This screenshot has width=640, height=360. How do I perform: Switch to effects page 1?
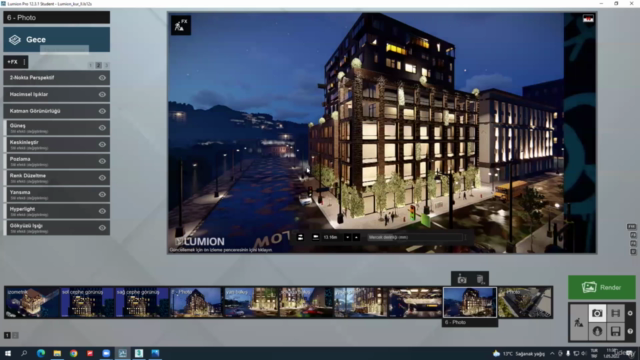point(91,65)
